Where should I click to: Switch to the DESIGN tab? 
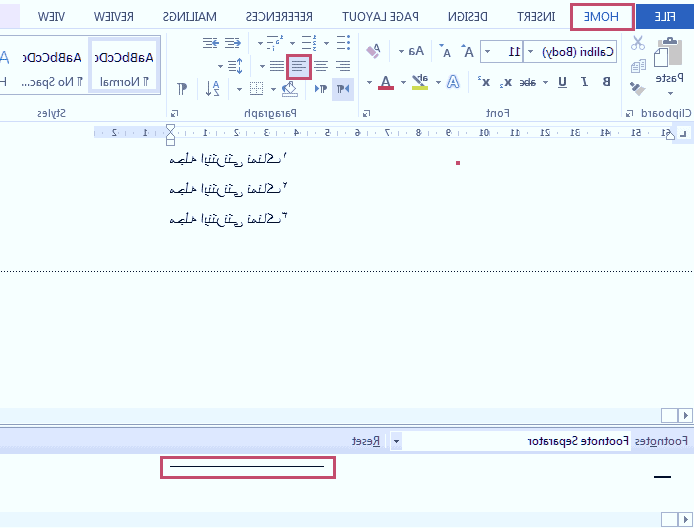[x=467, y=17]
